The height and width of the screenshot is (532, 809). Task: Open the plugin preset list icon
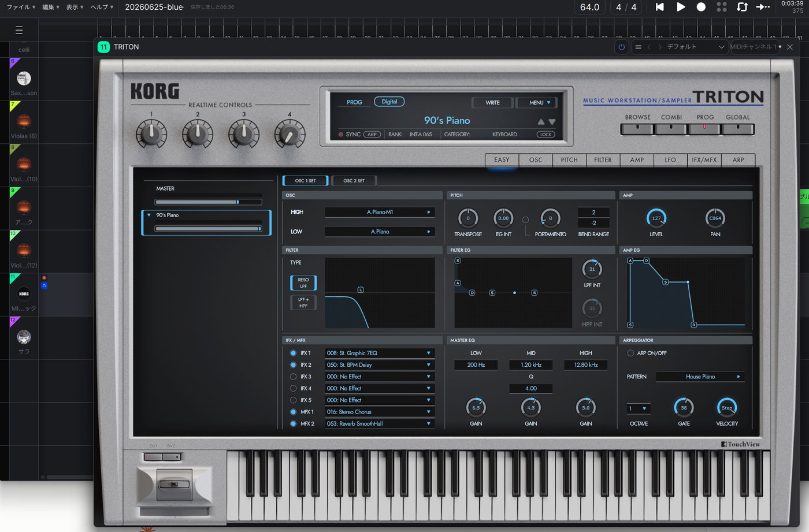pyautogui.click(x=638, y=47)
